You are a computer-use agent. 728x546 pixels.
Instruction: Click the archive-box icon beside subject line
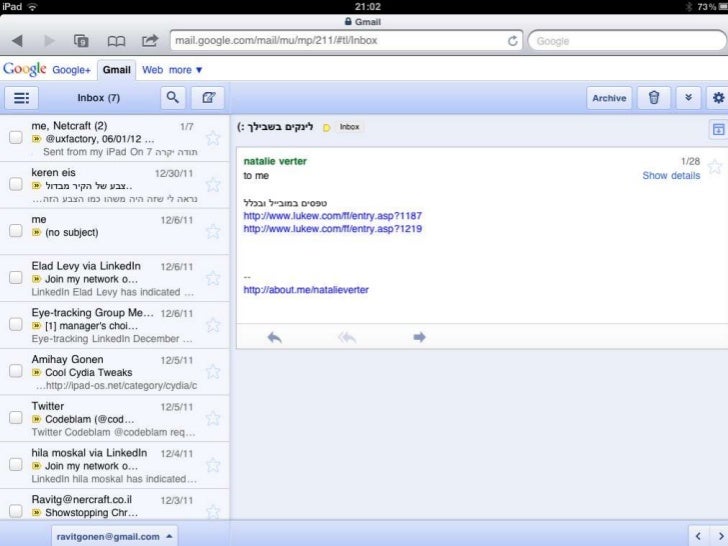click(718, 130)
